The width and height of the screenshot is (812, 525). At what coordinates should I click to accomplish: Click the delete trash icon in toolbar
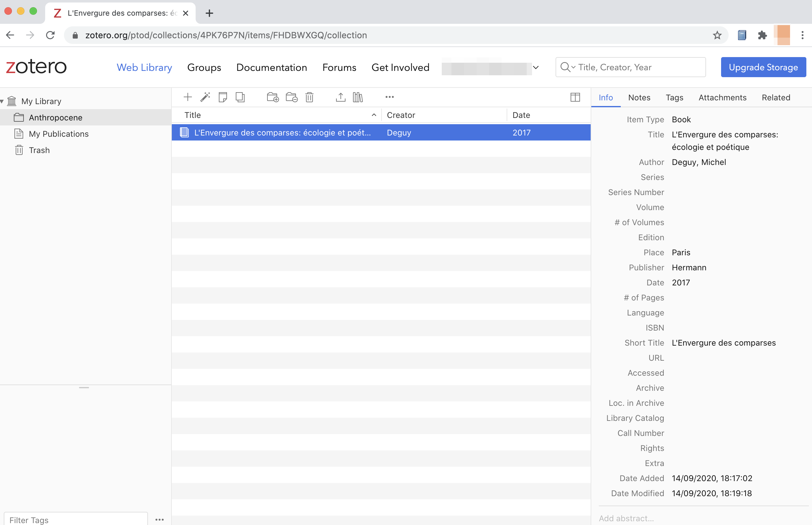[309, 97]
